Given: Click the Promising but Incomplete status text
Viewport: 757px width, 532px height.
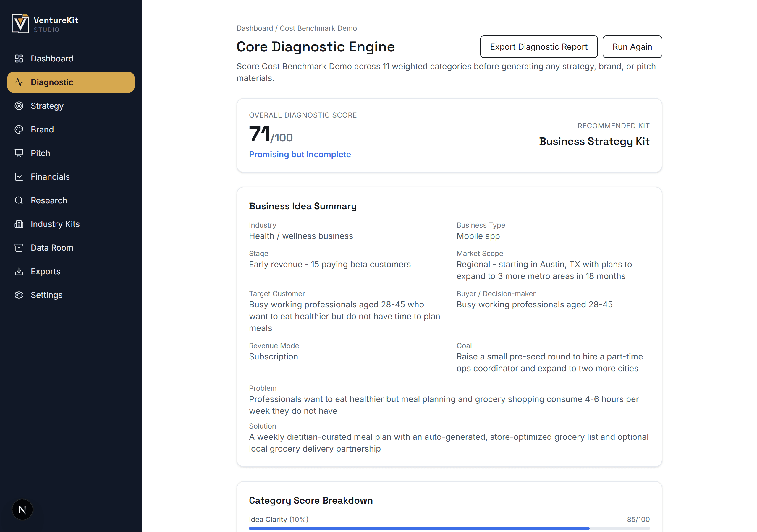Looking at the screenshot, I should tap(300, 154).
